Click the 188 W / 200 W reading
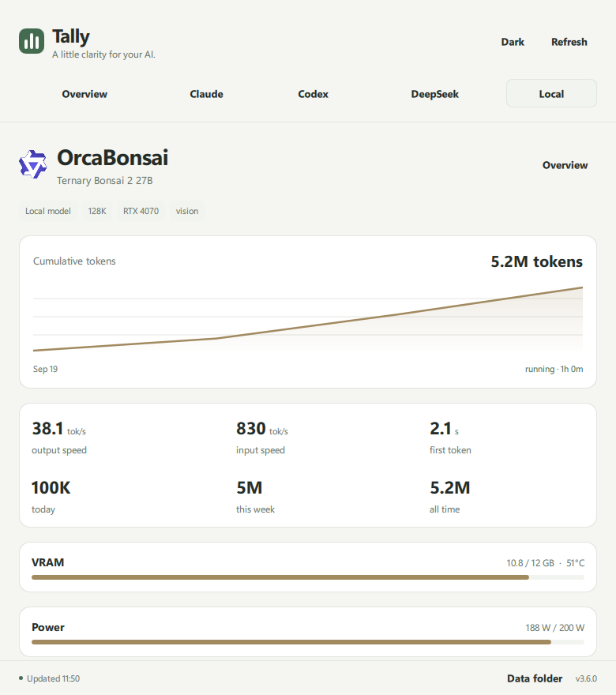 pos(555,628)
